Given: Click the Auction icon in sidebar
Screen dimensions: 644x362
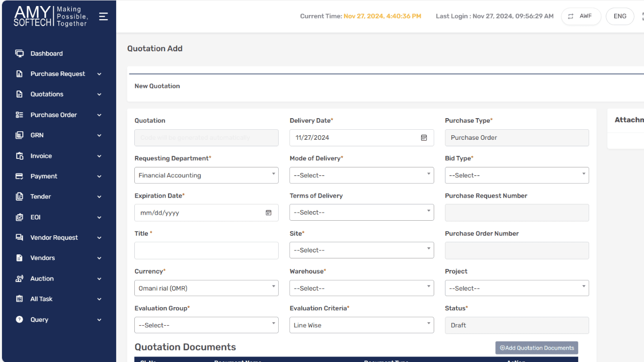Looking at the screenshot, I should tap(19, 279).
